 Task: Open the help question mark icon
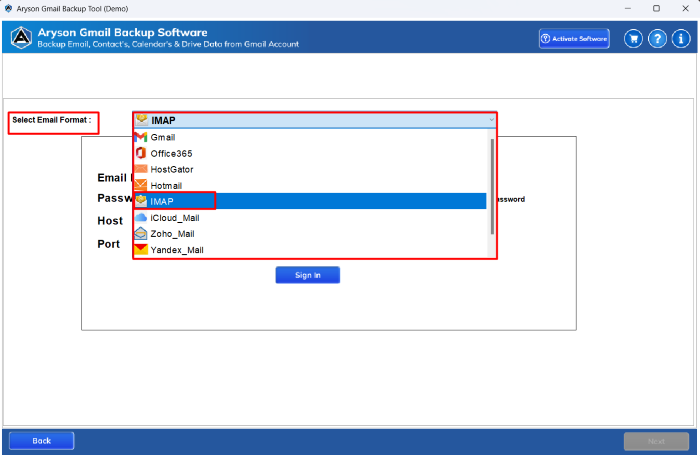tap(657, 39)
